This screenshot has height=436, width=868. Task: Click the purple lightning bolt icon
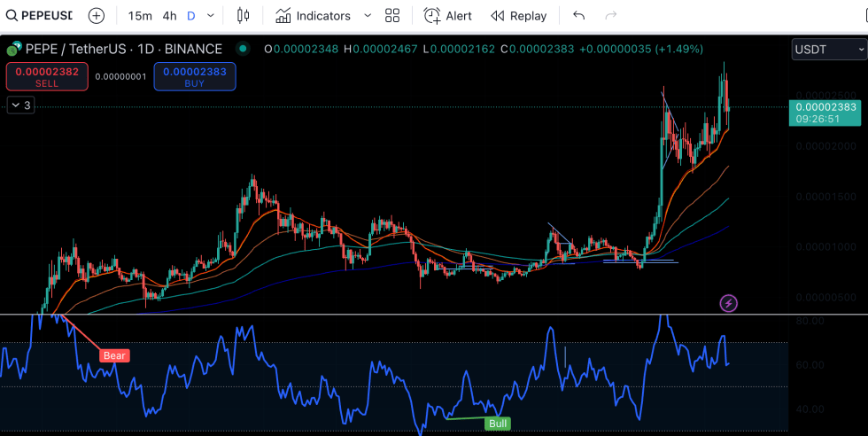(x=728, y=304)
